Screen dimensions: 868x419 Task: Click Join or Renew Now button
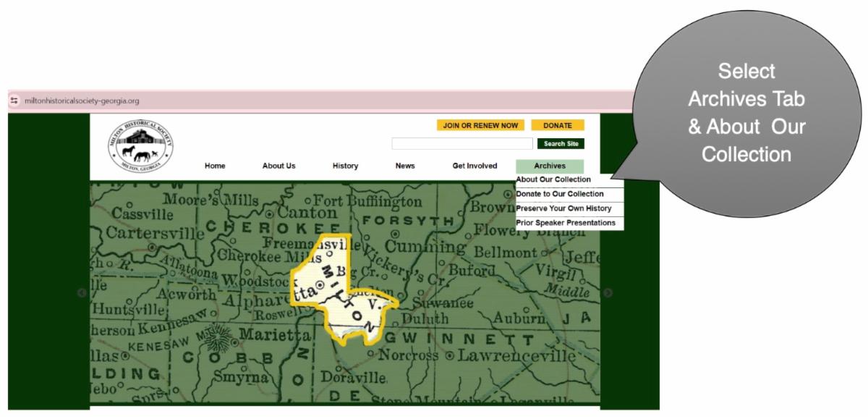click(x=480, y=125)
